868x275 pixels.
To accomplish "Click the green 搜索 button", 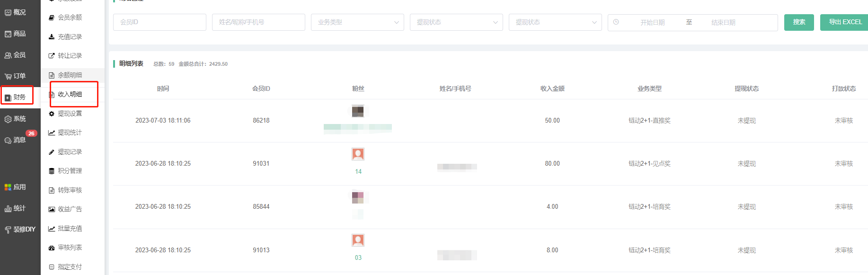I will coord(799,22).
